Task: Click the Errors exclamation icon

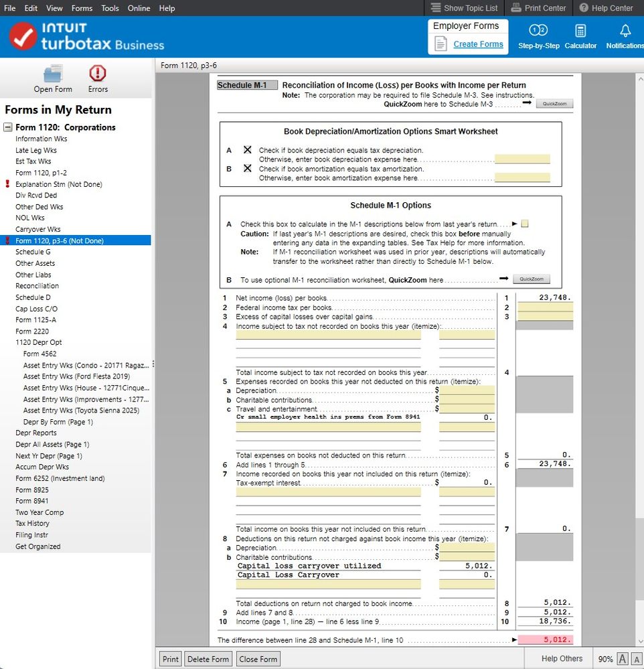Action: pyautogui.click(x=98, y=74)
